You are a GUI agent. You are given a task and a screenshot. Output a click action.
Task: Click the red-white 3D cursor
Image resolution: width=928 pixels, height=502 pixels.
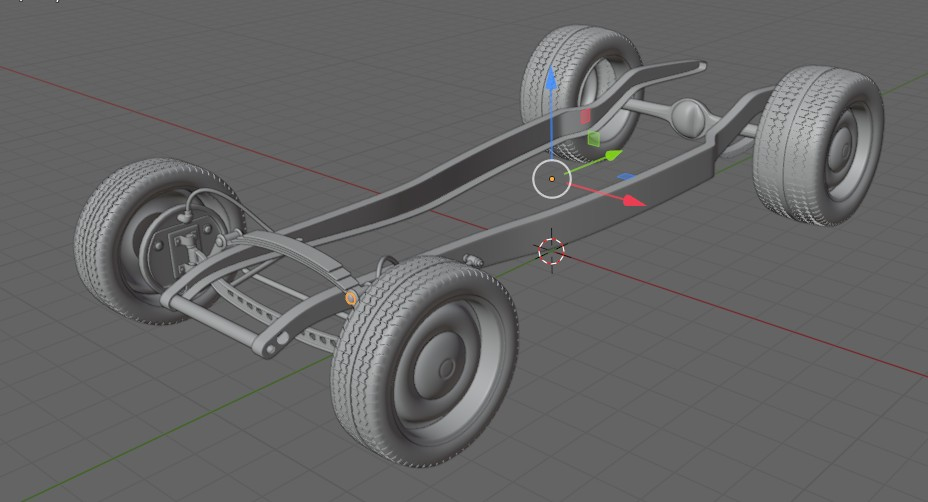[x=552, y=252]
